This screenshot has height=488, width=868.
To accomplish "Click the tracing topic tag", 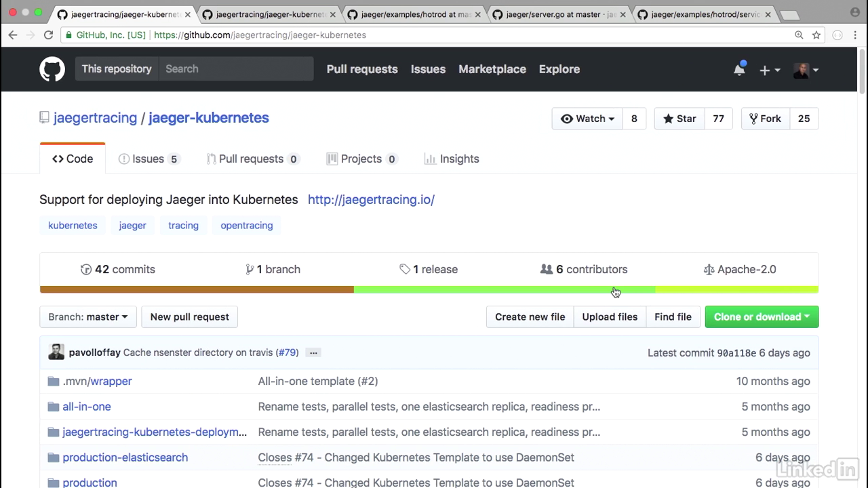I will [183, 225].
